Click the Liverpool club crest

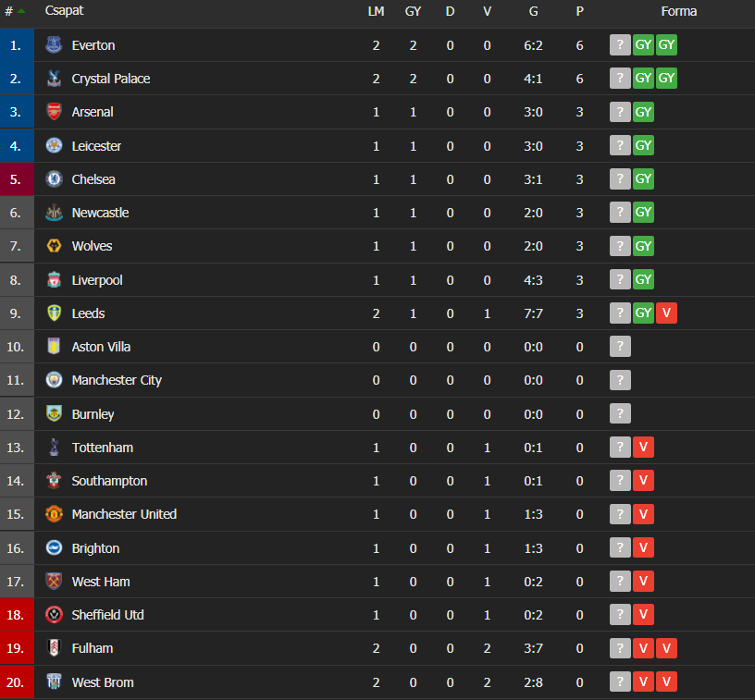[x=54, y=279]
